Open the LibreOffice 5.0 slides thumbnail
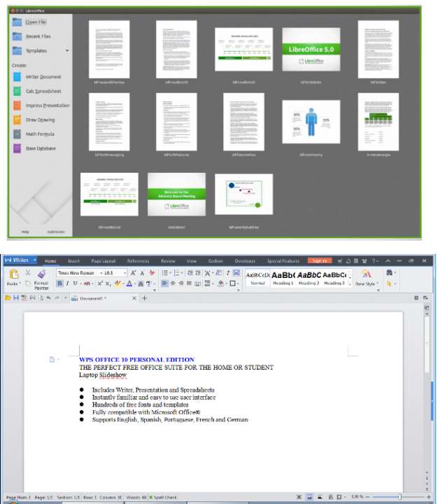The image size is (440, 504). coord(311,49)
